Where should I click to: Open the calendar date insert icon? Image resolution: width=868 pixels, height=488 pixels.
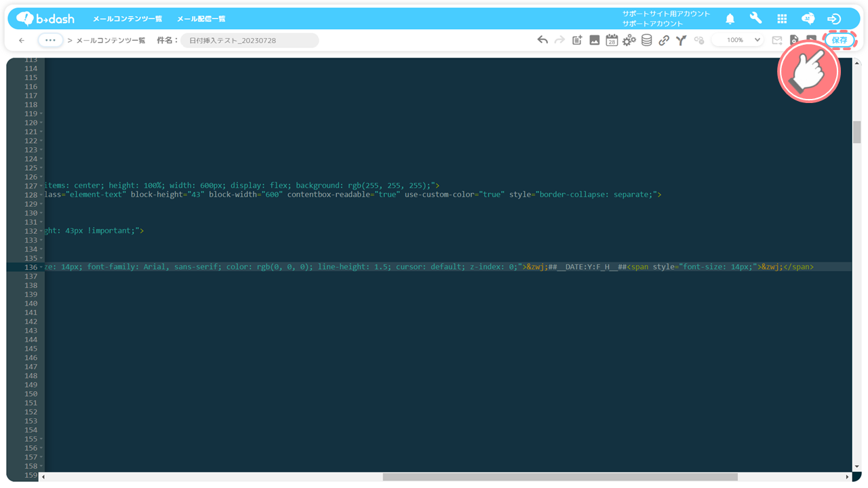coord(612,40)
